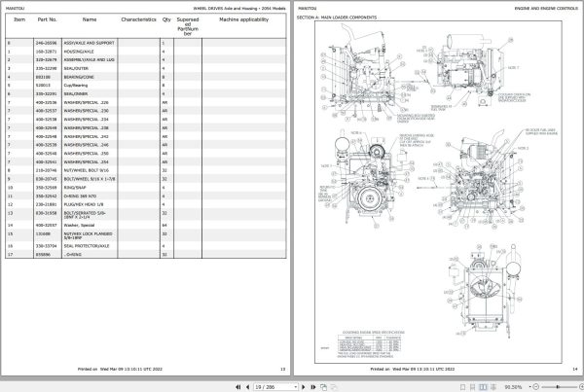The image size is (584, 392).
Task: Click part number 246-26596
Action: tap(46, 43)
